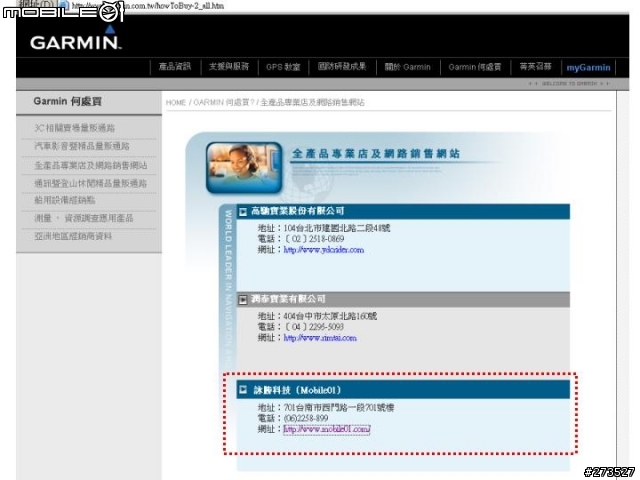Open the myGarmin menu item
Image resolution: width=640 pixels, height=480 pixels.
pos(588,68)
